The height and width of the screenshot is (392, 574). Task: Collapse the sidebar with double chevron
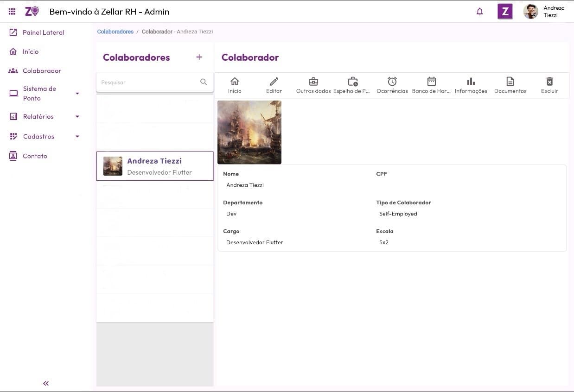point(46,383)
